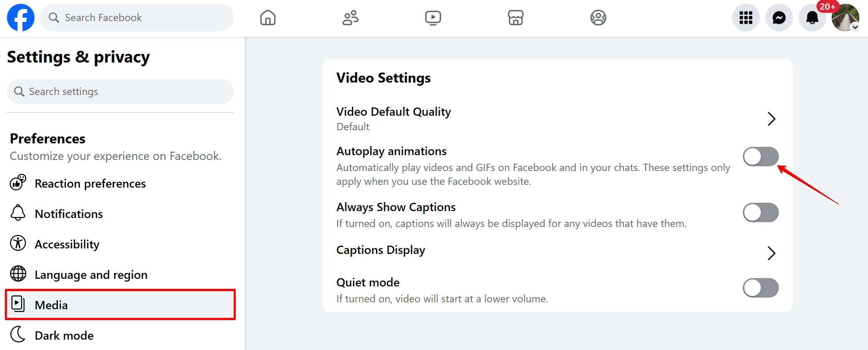
Task: Open Dark mode settings
Action: pos(64,335)
